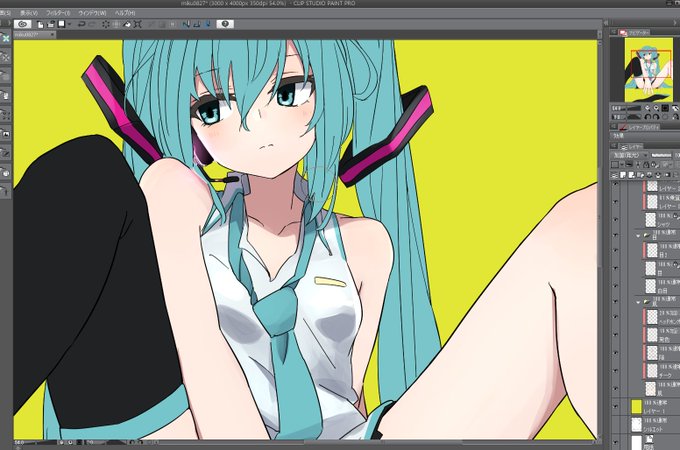Screen dimensions: 680x450
Task: Toggle Snap to Special Ruler icon
Action: coord(197,24)
